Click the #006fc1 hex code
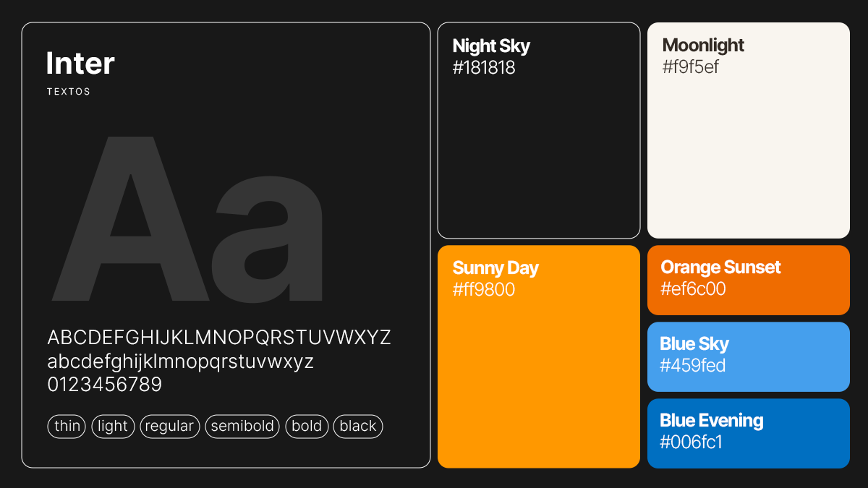 [x=692, y=442]
